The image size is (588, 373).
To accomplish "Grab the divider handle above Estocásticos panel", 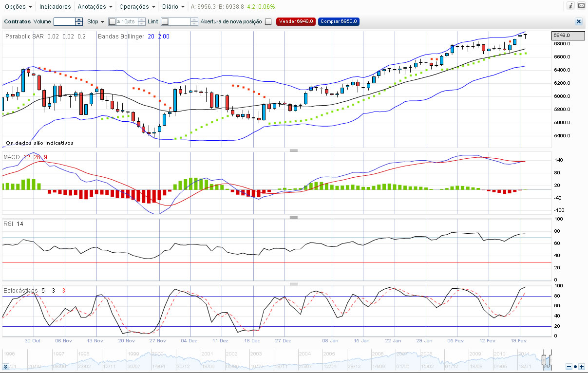I will point(294,284).
